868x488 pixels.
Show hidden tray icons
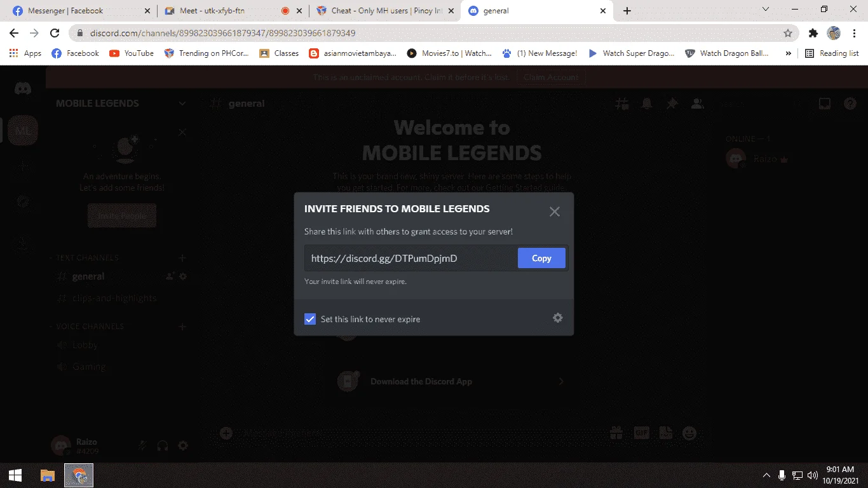tap(766, 475)
